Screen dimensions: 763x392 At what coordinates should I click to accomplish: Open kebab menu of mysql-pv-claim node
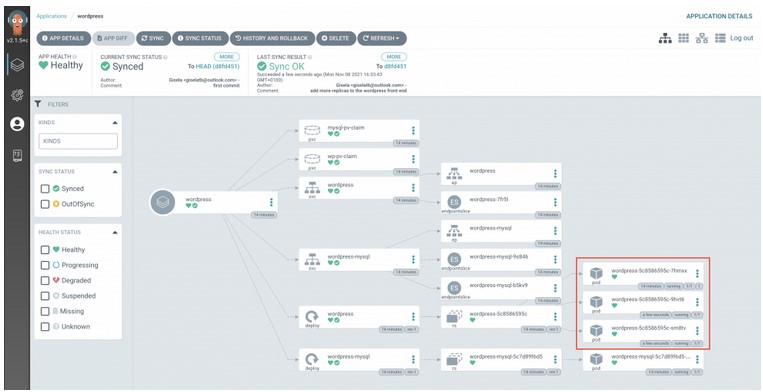(x=413, y=130)
